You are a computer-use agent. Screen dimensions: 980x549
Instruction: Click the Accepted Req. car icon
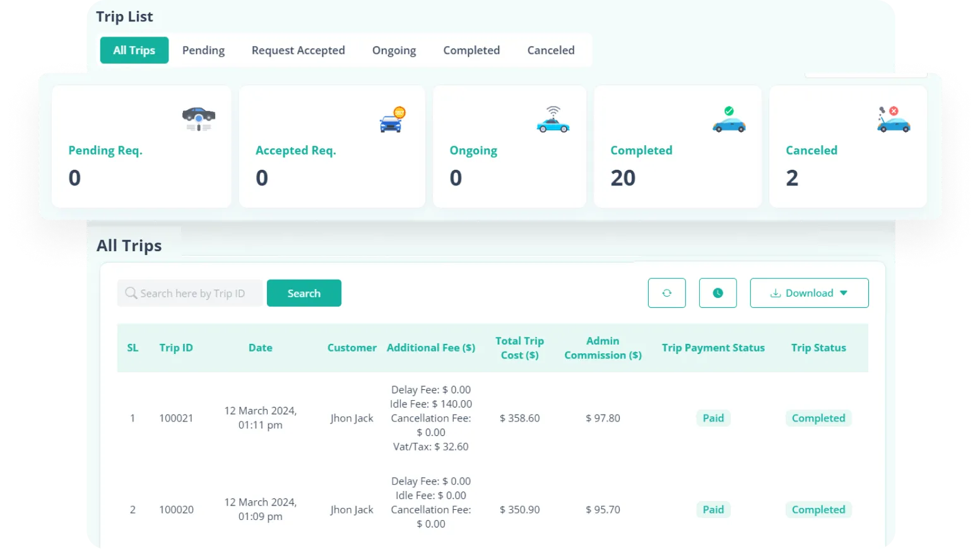pos(392,120)
